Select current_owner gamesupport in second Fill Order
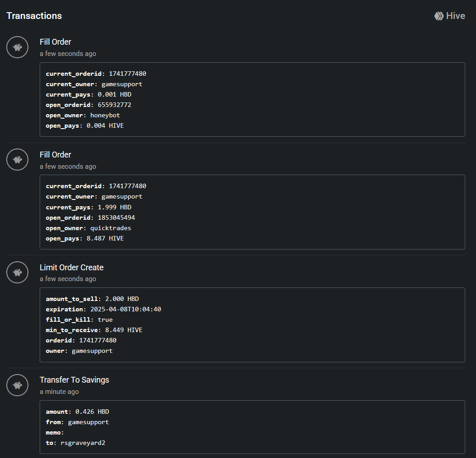 (122, 197)
